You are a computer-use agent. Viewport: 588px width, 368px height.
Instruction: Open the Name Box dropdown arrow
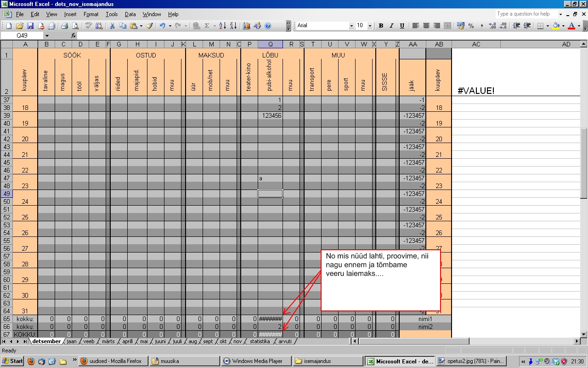point(47,35)
